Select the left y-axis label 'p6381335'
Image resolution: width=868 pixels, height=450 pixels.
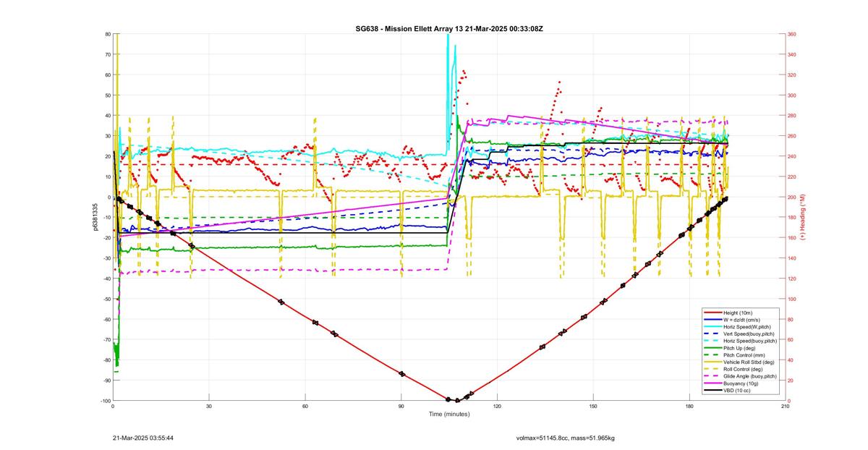pos(95,217)
